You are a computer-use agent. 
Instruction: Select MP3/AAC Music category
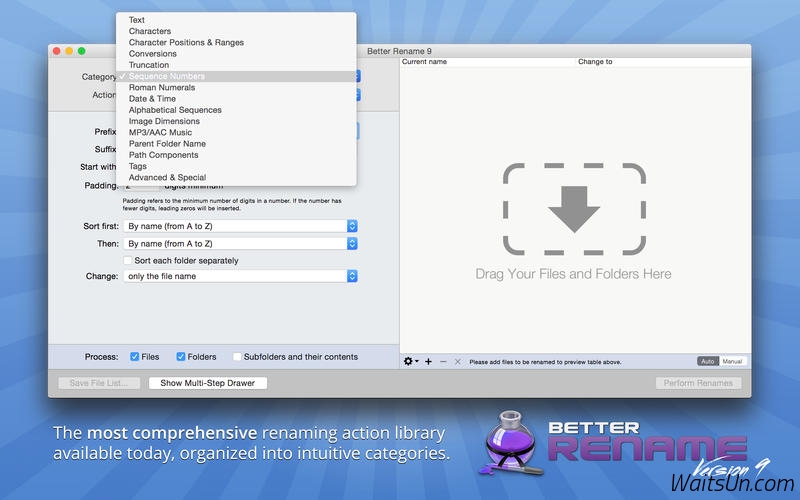236,132
